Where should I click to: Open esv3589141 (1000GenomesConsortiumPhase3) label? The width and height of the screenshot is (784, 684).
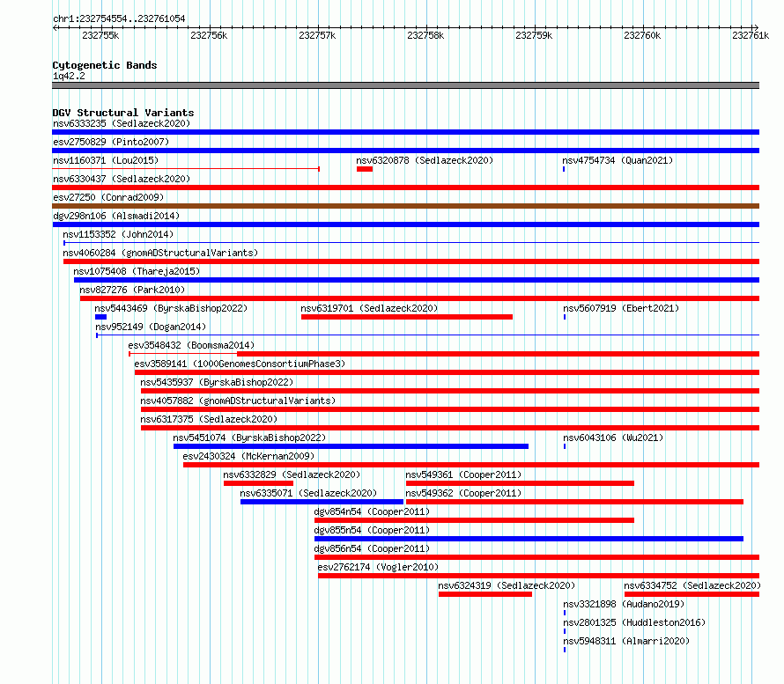click(240, 364)
